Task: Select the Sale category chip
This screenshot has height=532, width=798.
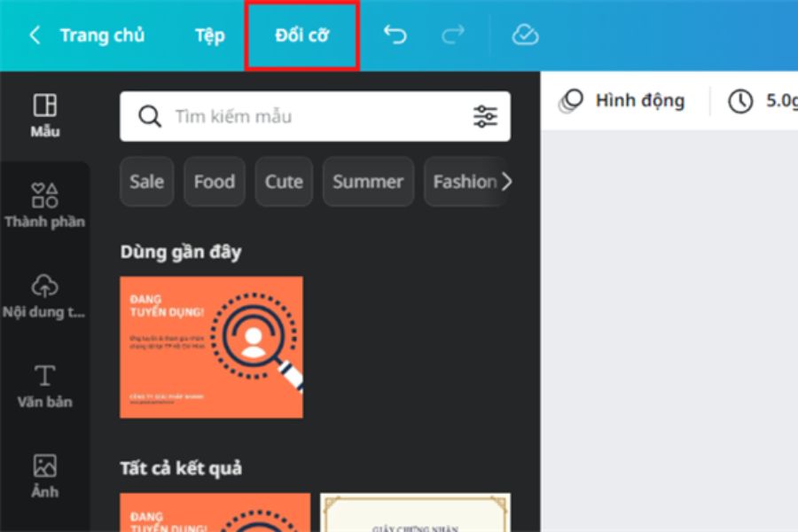Action: (146, 182)
